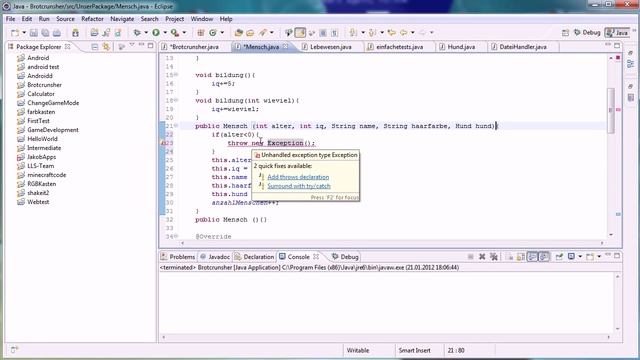The width and height of the screenshot is (640, 360).
Task: Open the Navigate menu
Action: pyautogui.click(x=122, y=19)
